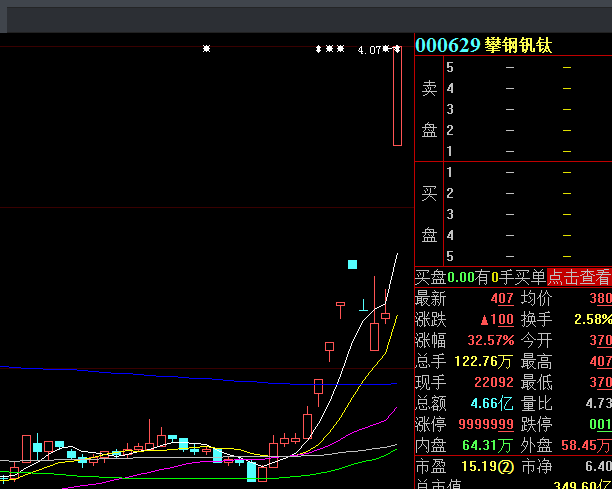Open stock name 攀钢钒钛 in header
612x489 pixels.
tap(518, 45)
